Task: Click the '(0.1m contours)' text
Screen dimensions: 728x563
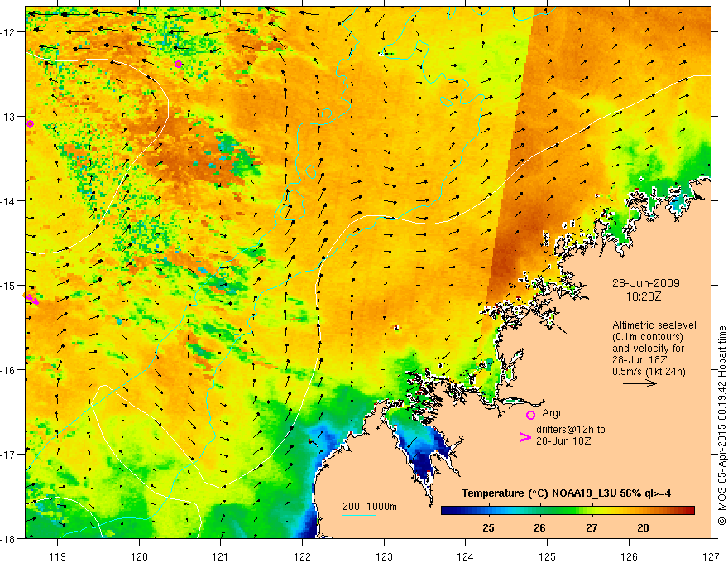Action: tap(647, 337)
